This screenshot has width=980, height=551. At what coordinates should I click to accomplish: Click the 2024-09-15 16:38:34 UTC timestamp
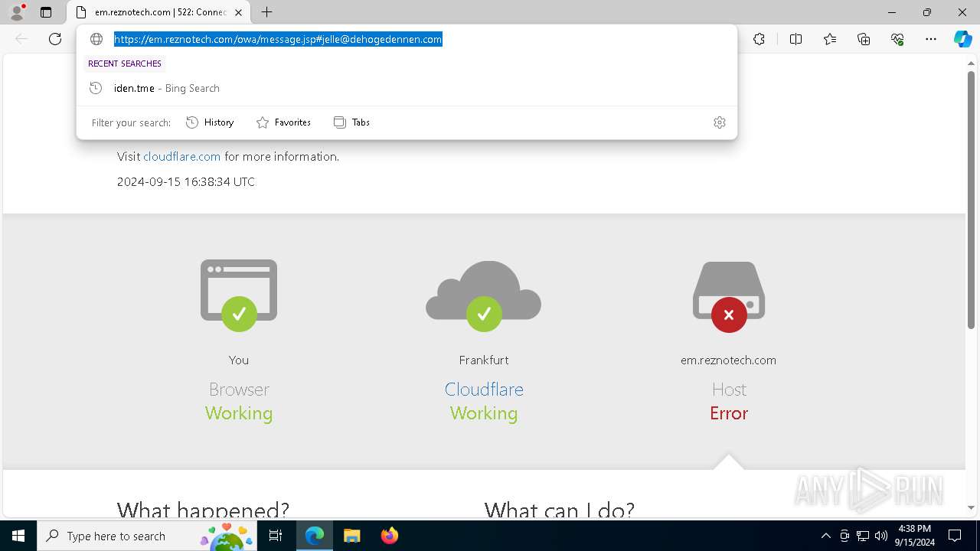[186, 181]
